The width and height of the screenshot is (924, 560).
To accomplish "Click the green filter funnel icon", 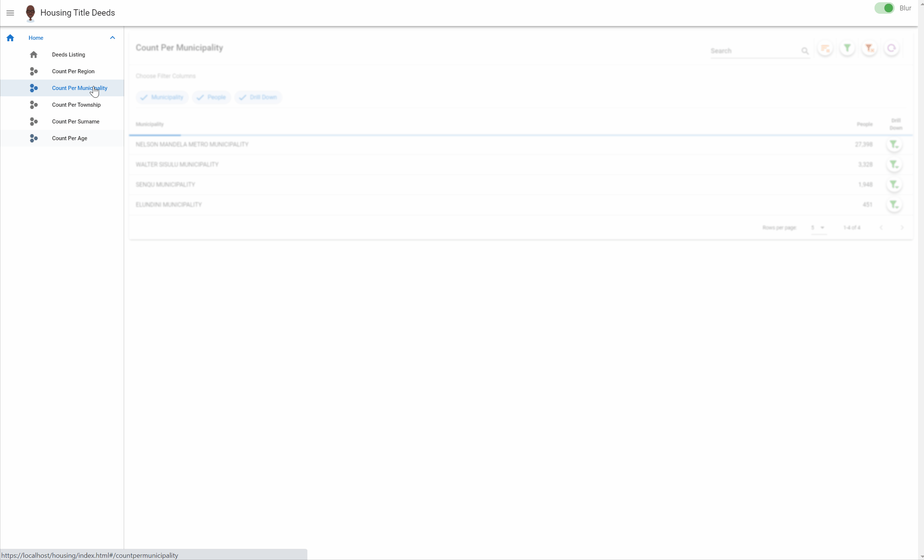I will click(847, 49).
